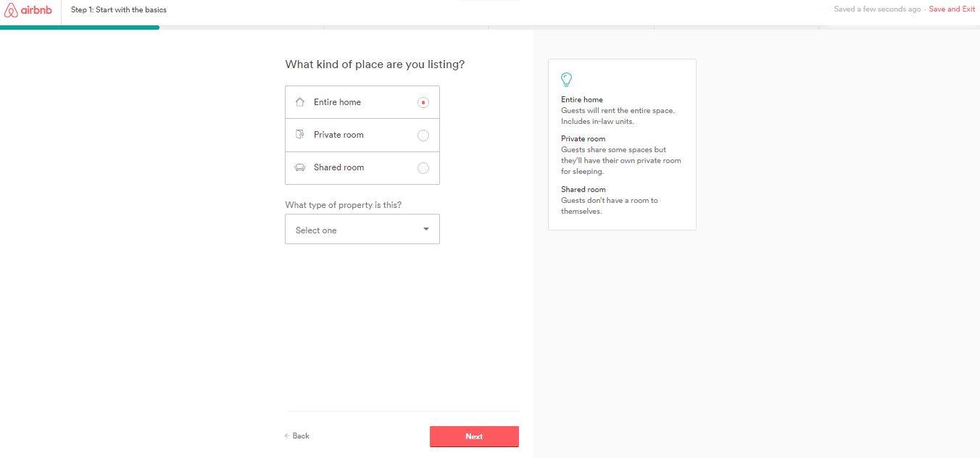Viewport: 980px width, 458px height.
Task: Open the property type 'Select one' dropdown
Action: pos(362,230)
